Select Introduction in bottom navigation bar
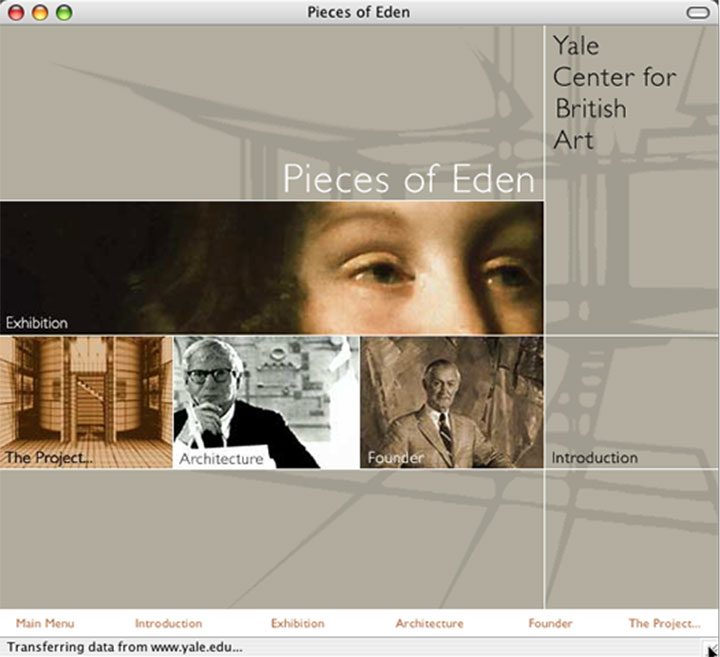Viewport: 720px width, 657px height. click(169, 623)
